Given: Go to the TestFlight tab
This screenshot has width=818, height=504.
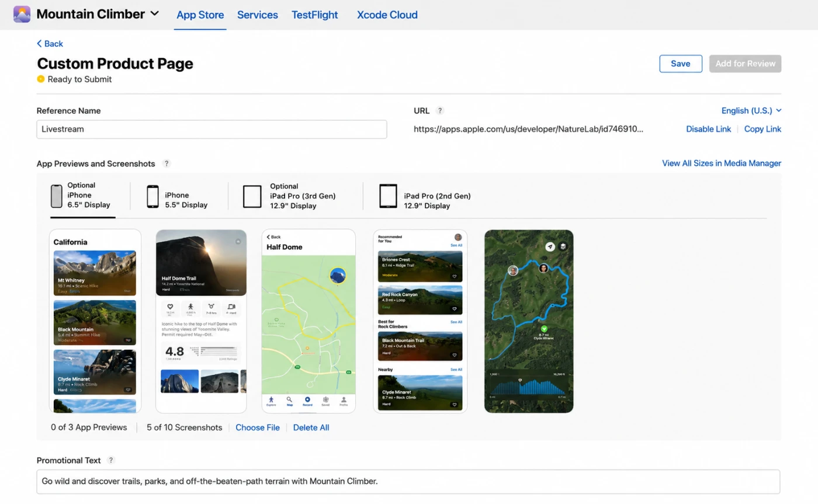Looking at the screenshot, I should (314, 15).
